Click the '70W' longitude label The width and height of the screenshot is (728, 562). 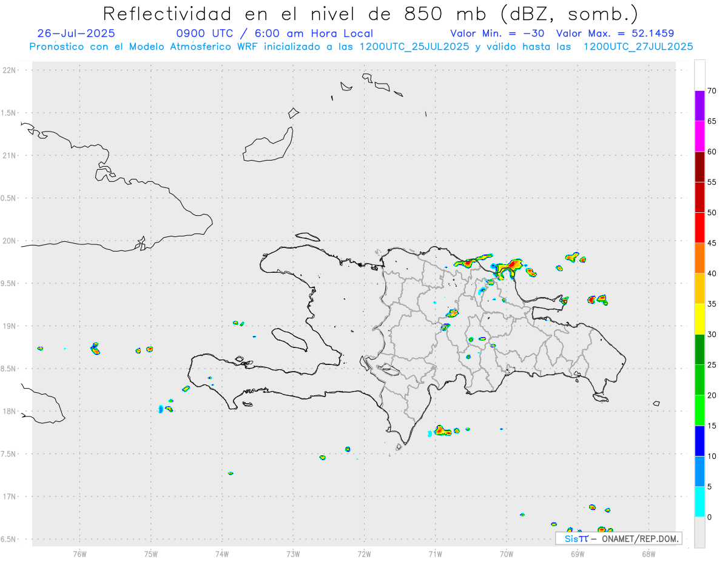point(507,554)
